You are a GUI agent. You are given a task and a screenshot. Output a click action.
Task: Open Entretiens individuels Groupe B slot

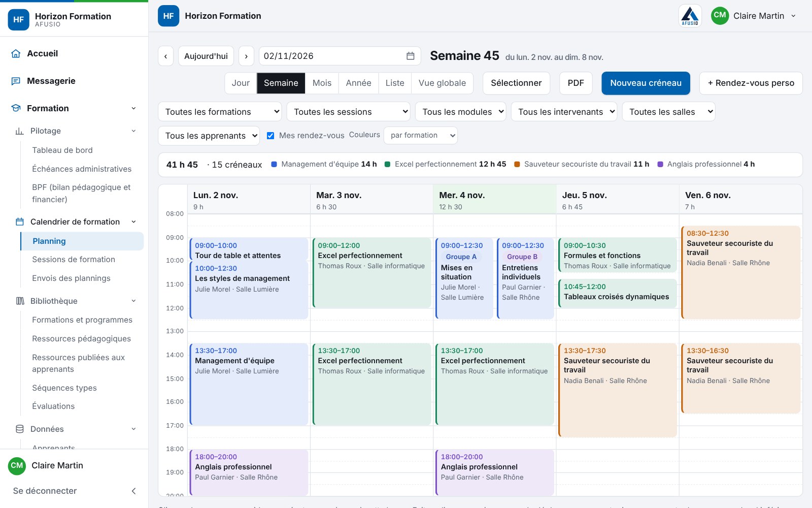pyautogui.click(x=525, y=278)
